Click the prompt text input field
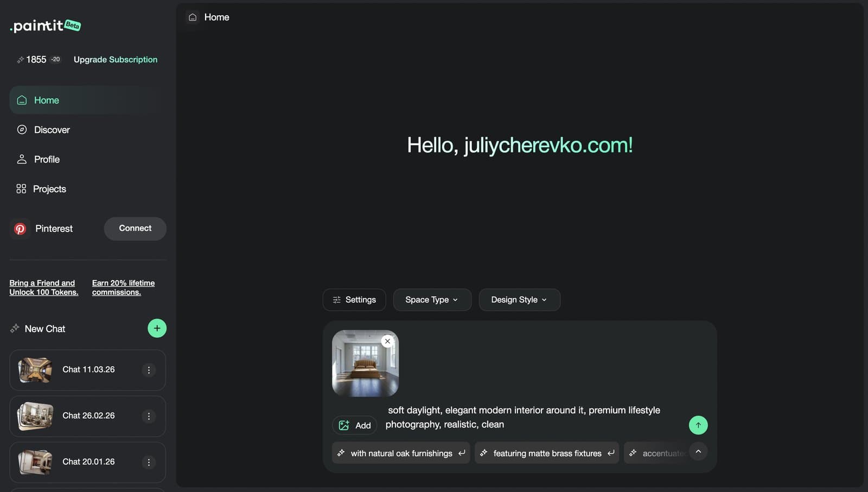This screenshot has width=868, height=492. point(532,417)
